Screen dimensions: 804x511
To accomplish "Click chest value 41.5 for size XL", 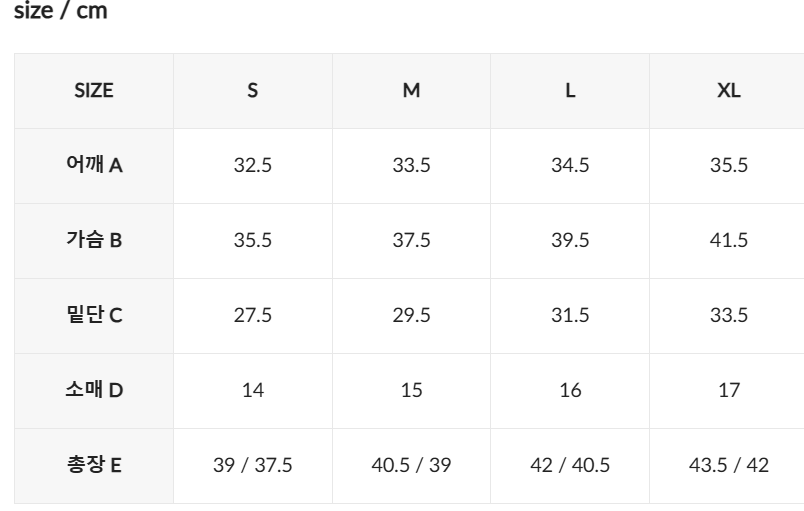I will pos(728,240).
